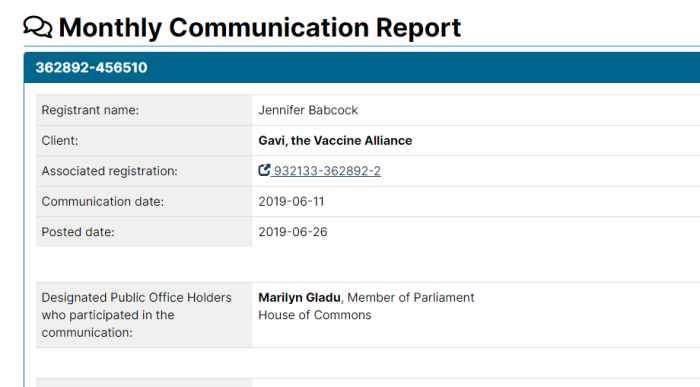Click the client name Gavi, the Vaccine Alliance
The image size is (700, 387).
335,141
